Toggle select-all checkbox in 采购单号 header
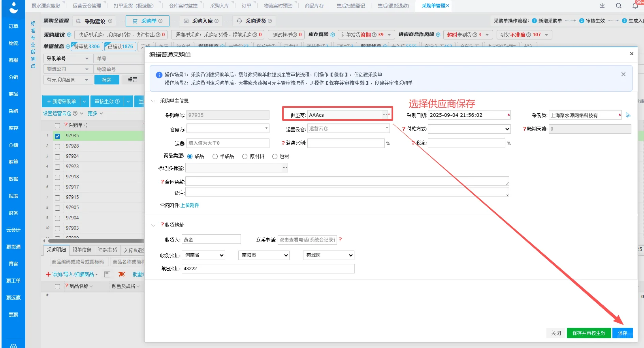This screenshot has width=644, height=348. (57, 125)
